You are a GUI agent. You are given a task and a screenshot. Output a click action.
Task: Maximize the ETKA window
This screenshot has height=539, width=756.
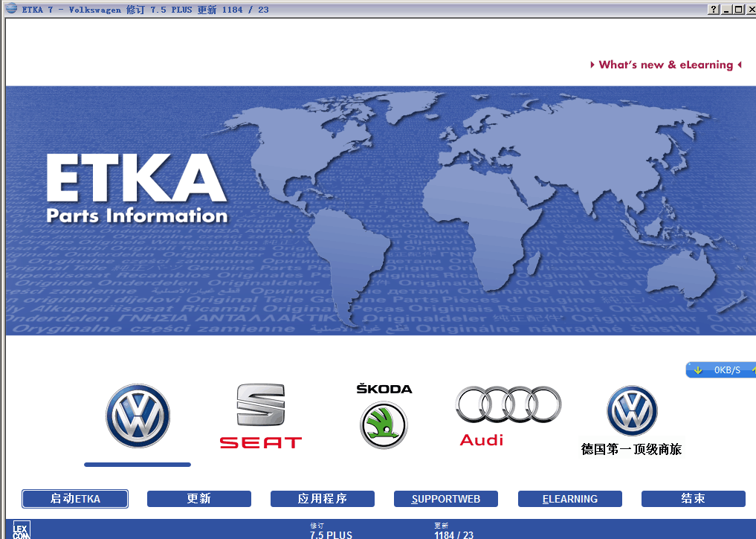738,9
